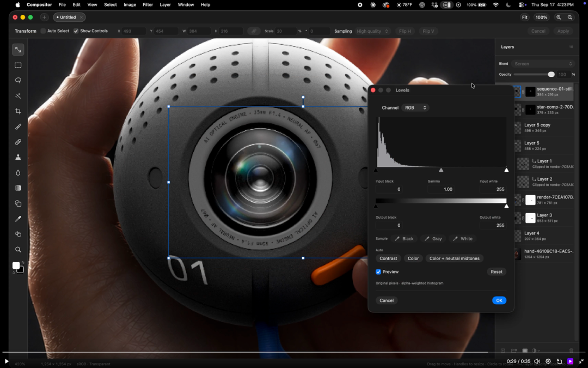Click OK in the Levels dialog

point(499,300)
